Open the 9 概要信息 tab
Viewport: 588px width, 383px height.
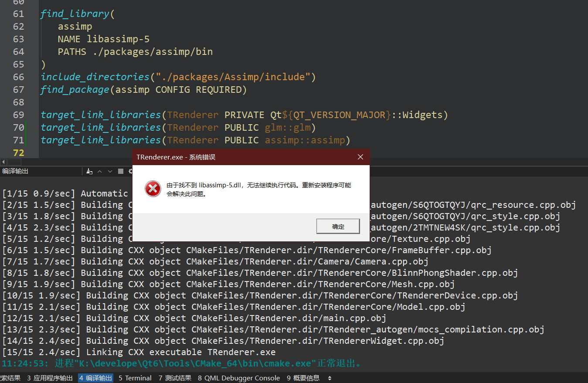coord(303,378)
